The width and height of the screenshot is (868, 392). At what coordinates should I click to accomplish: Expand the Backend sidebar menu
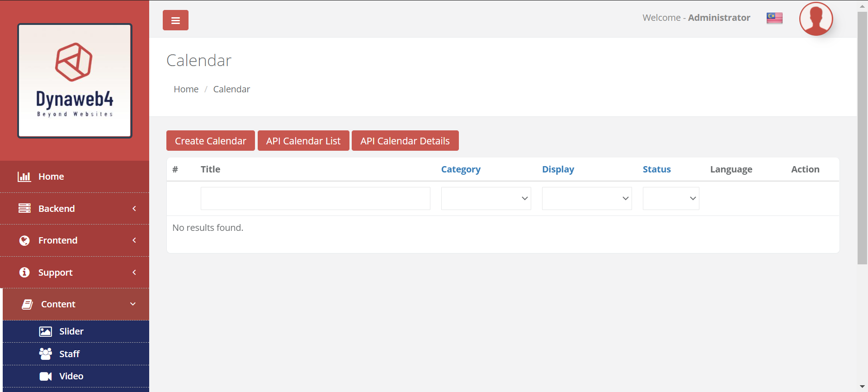coord(75,209)
